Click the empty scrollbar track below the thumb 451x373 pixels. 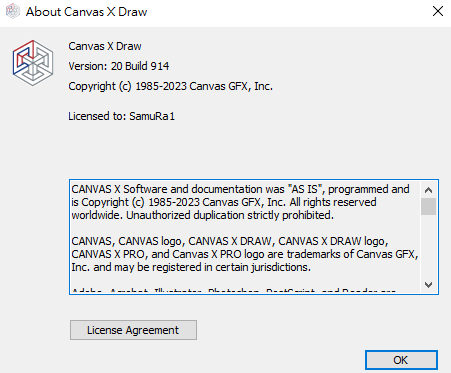tap(428, 246)
